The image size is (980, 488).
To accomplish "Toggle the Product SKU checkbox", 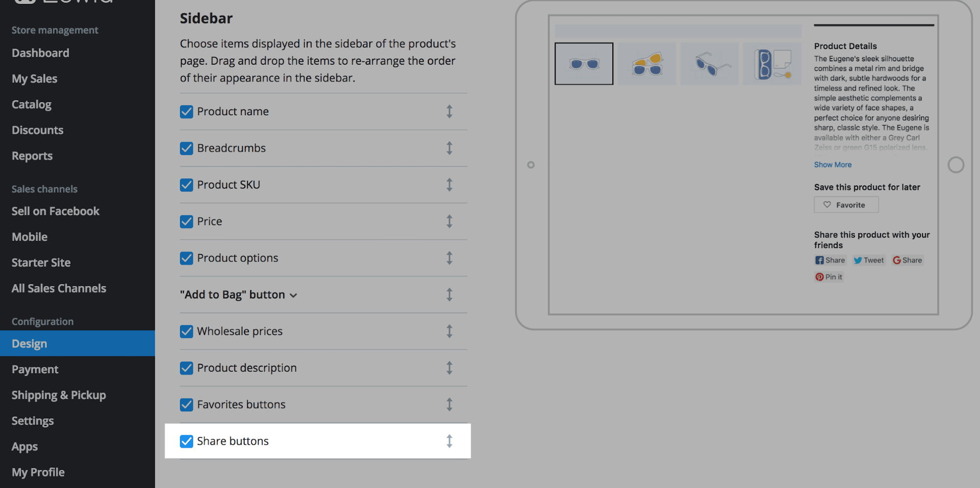I will (186, 185).
